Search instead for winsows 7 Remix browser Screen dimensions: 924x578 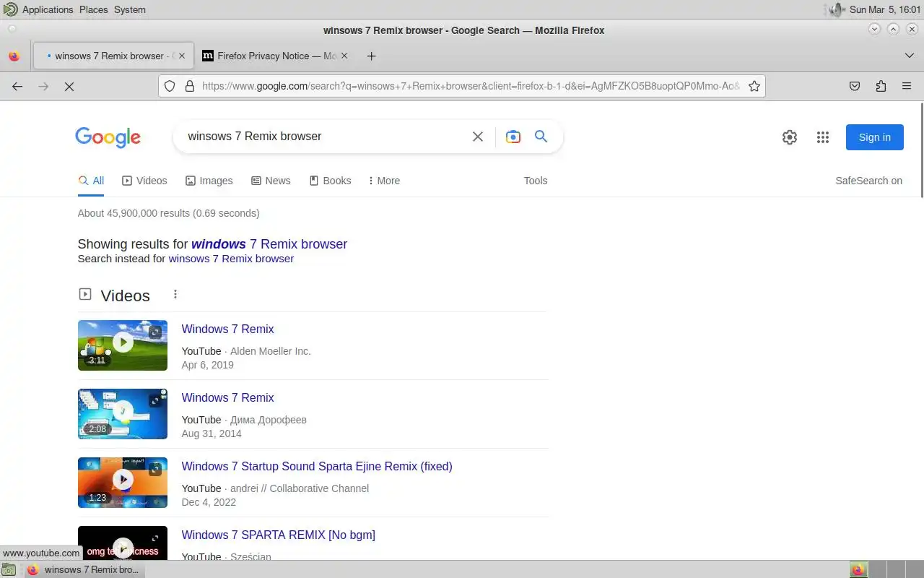pos(231,259)
